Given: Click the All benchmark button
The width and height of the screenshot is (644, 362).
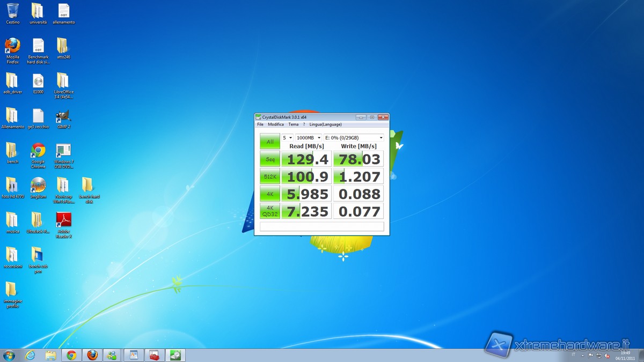Looking at the screenshot, I should pyautogui.click(x=270, y=142).
